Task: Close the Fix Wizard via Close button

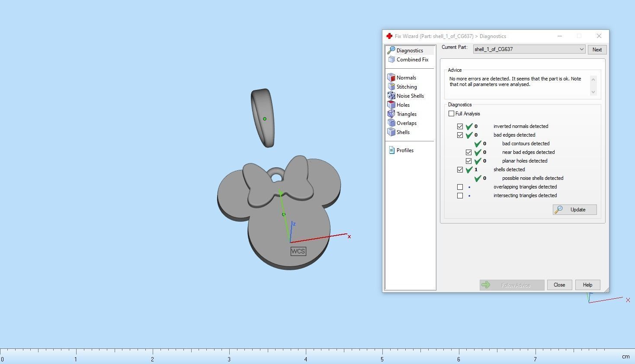Action: coord(559,285)
